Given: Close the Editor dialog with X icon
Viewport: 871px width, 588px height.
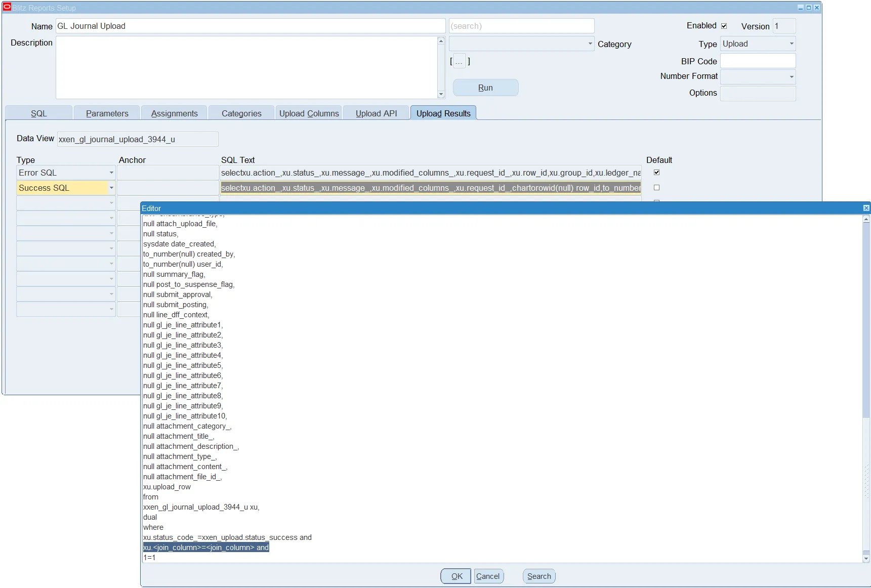Looking at the screenshot, I should click(866, 208).
